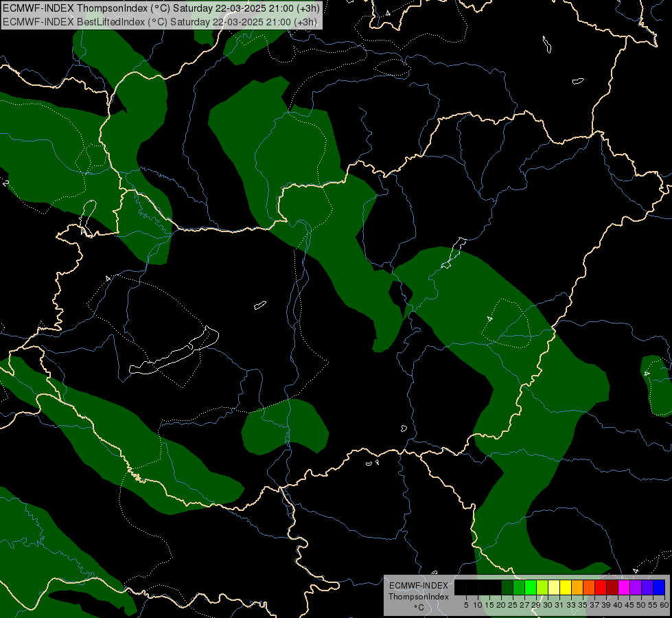This screenshot has width=672, height=618.
Task: Click the legend tick value 5
Action: click(x=466, y=605)
